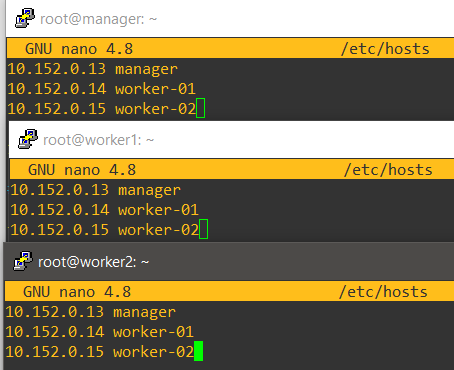Click '/etc/hosts' filename in worker2 window
The image size is (454, 370).
point(383,292)
